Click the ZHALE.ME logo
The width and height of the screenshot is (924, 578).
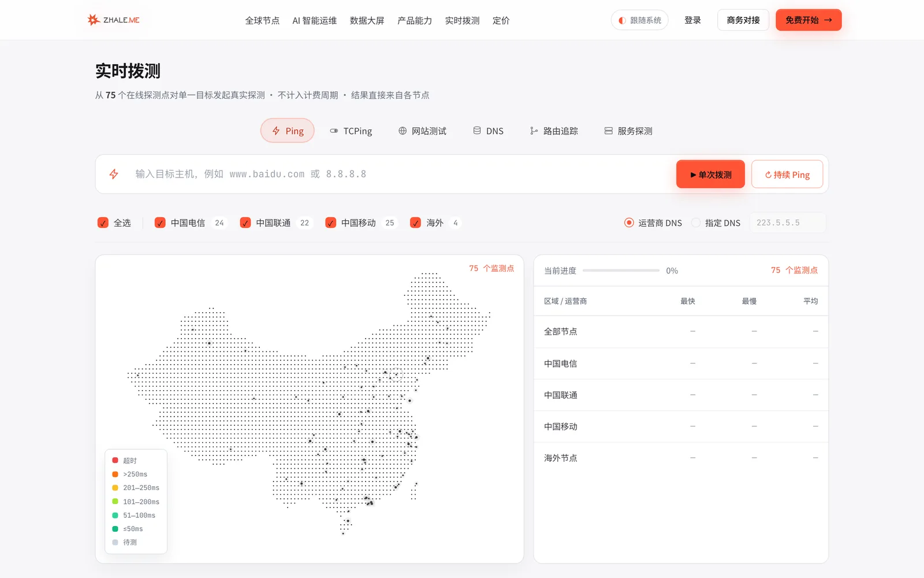pos(113,20)
